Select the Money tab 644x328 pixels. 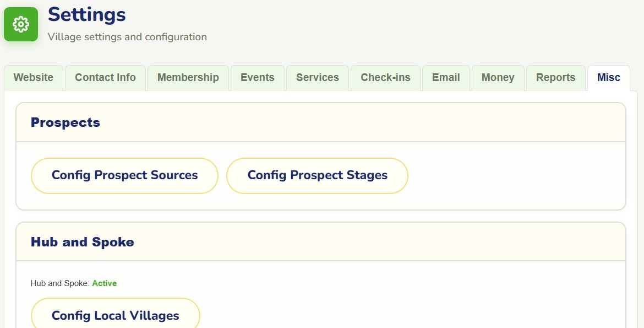[x=498, y=78]
